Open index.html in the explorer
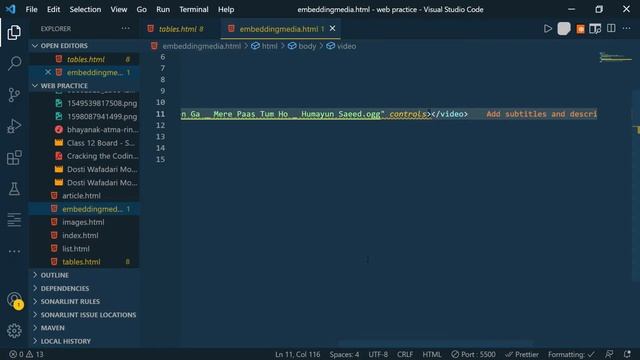 tap(84, 236)
